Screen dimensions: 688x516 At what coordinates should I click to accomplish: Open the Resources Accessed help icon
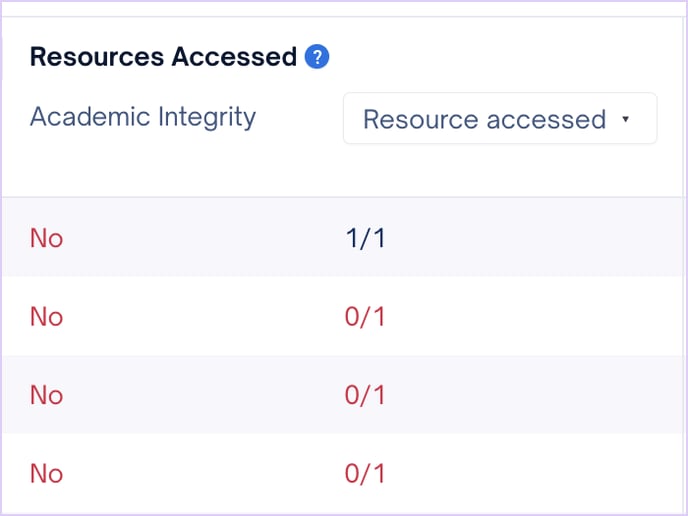tap(317, 57)
